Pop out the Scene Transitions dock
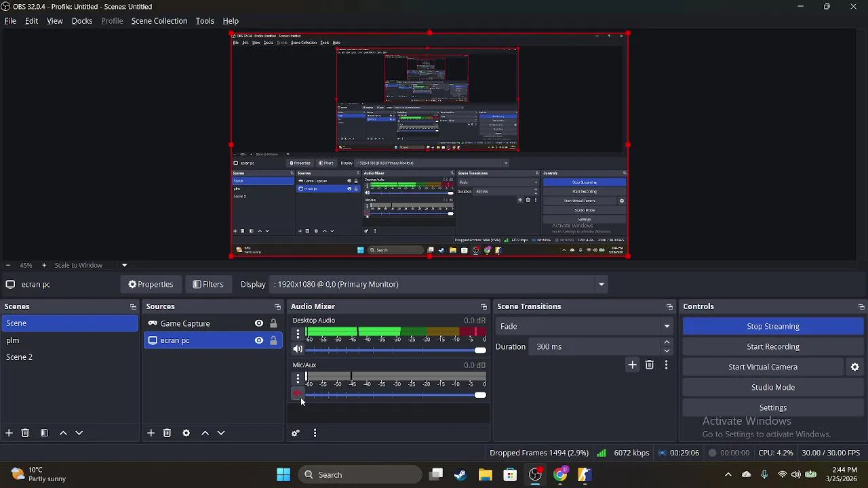 click(x=669, y=307)
